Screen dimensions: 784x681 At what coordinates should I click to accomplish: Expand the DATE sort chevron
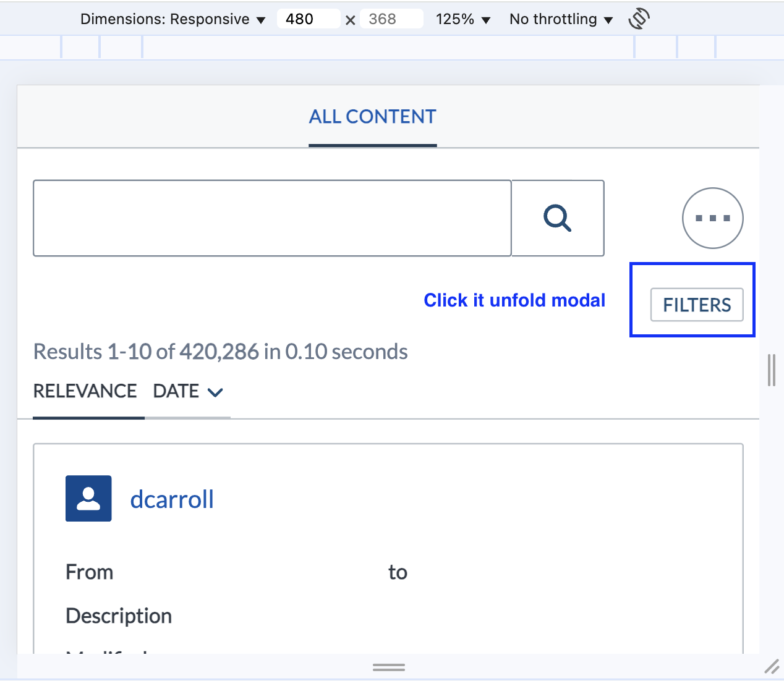(x=215, y=392)
